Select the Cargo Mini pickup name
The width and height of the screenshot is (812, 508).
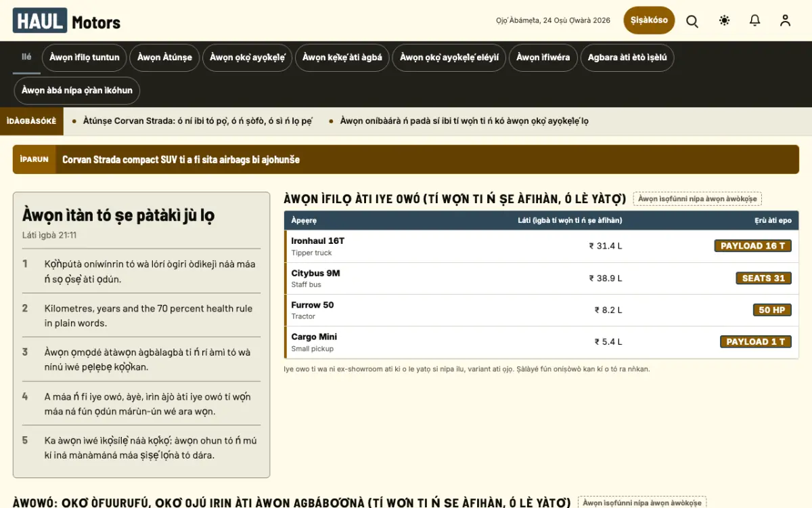click(x=314, y=337)
